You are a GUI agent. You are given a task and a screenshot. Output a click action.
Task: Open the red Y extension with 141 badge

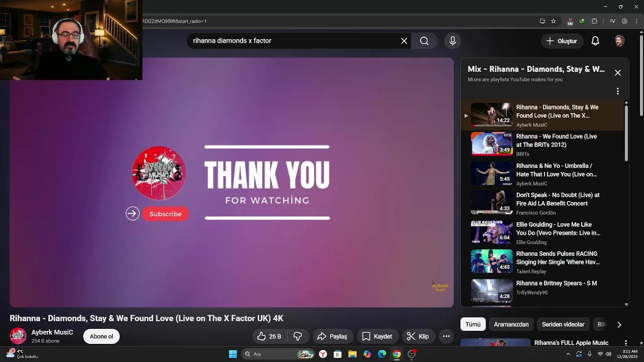(570, 21)
